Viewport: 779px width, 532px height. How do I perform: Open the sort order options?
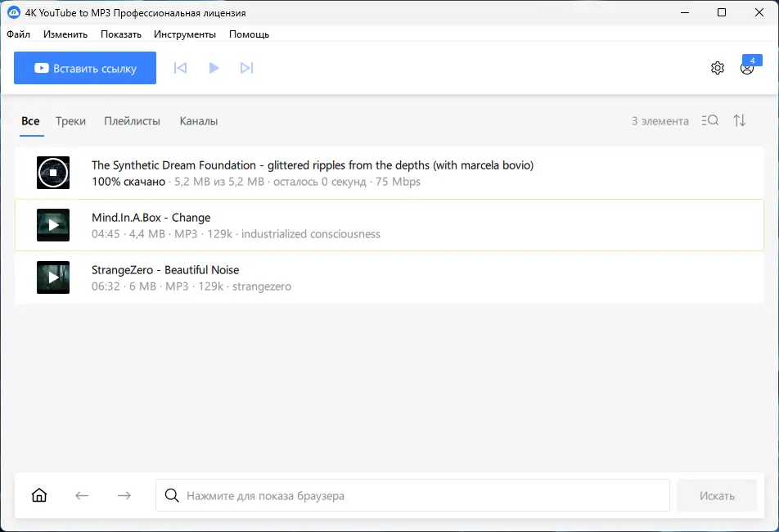tap(740, 120)
